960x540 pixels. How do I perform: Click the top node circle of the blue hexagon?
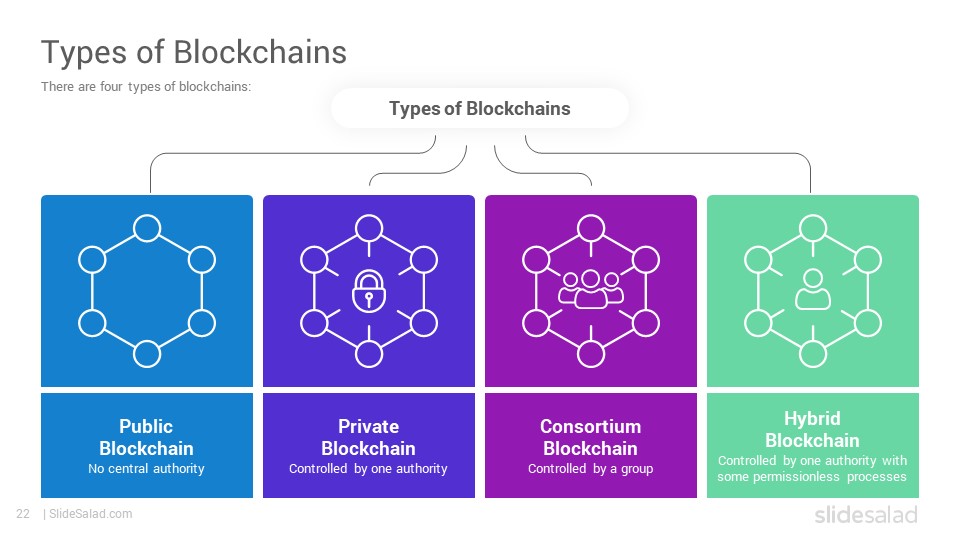147,228
